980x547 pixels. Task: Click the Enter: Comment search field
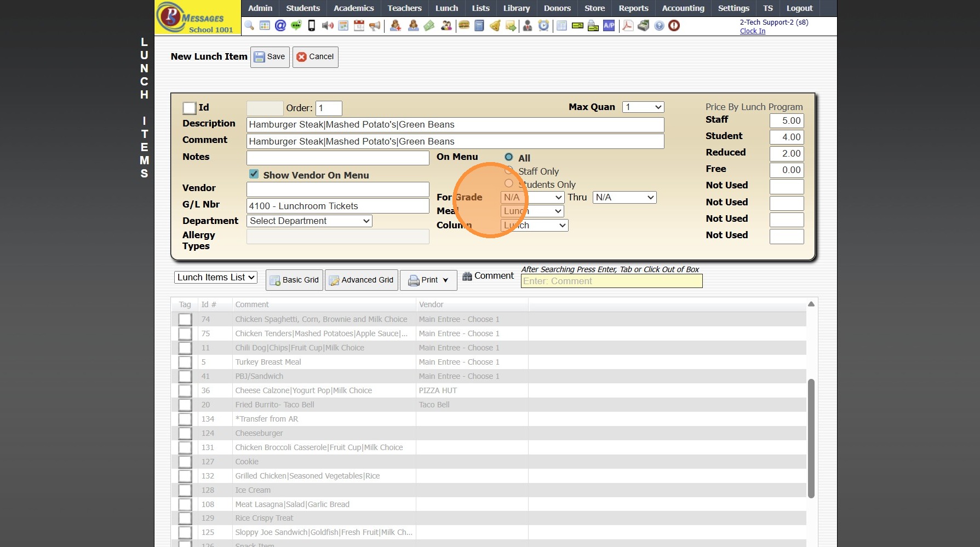(x=611, y=281)
